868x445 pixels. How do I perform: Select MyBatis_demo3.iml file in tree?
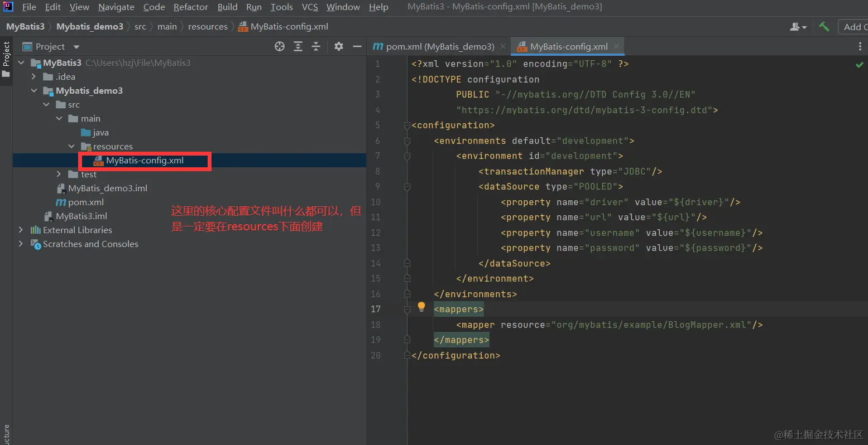tap(102, 188)
